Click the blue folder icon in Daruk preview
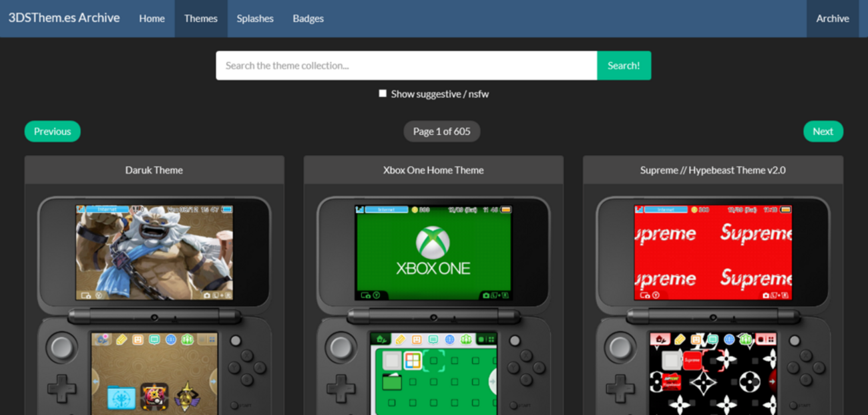The image size is (868, 415). click(x=122, y=397)
